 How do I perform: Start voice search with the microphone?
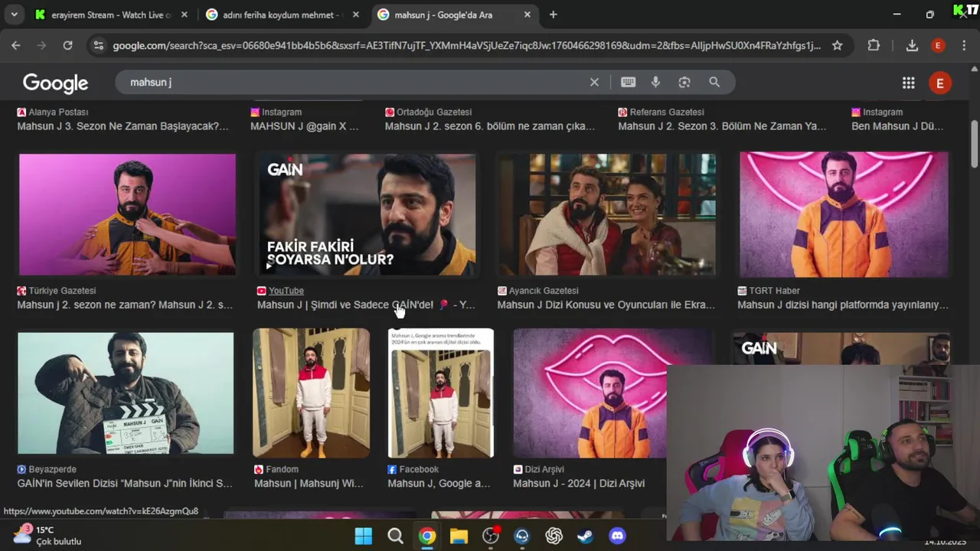[x=655, y=82]
